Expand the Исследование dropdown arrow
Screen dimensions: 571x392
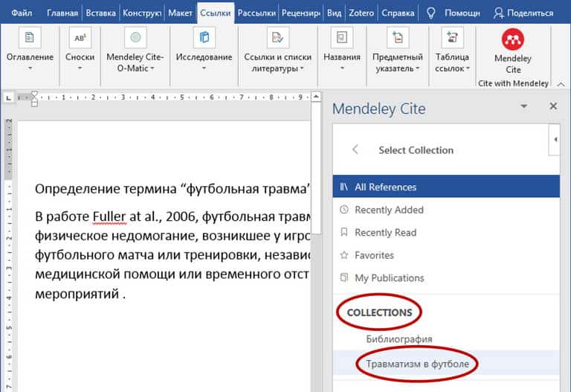pyautogui.click(x=204, y=68)
